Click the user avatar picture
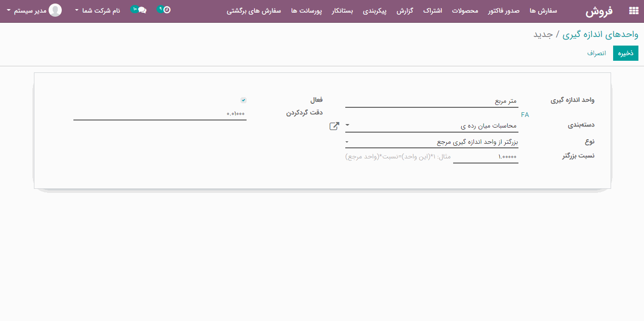 55,10
